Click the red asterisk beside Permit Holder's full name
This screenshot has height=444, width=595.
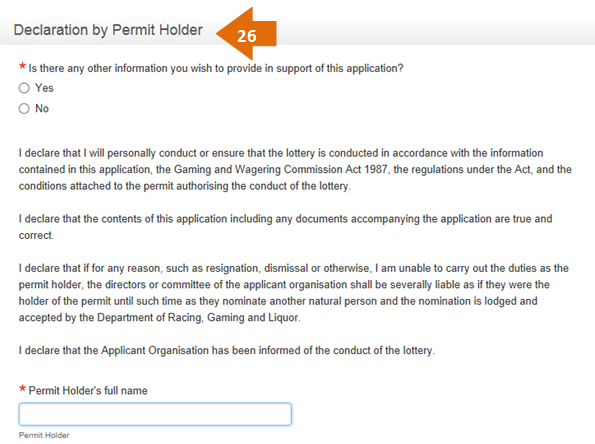[22, 389]
